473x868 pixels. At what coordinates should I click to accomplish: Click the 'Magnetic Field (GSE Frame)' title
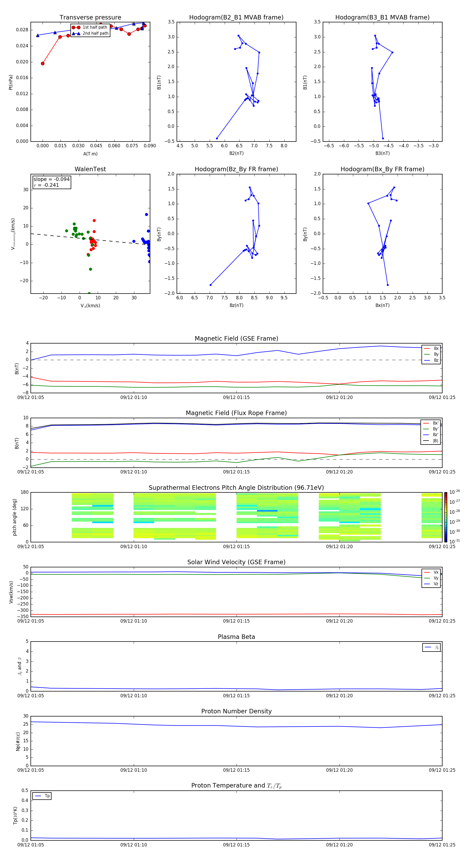click(x=236, y=339)
